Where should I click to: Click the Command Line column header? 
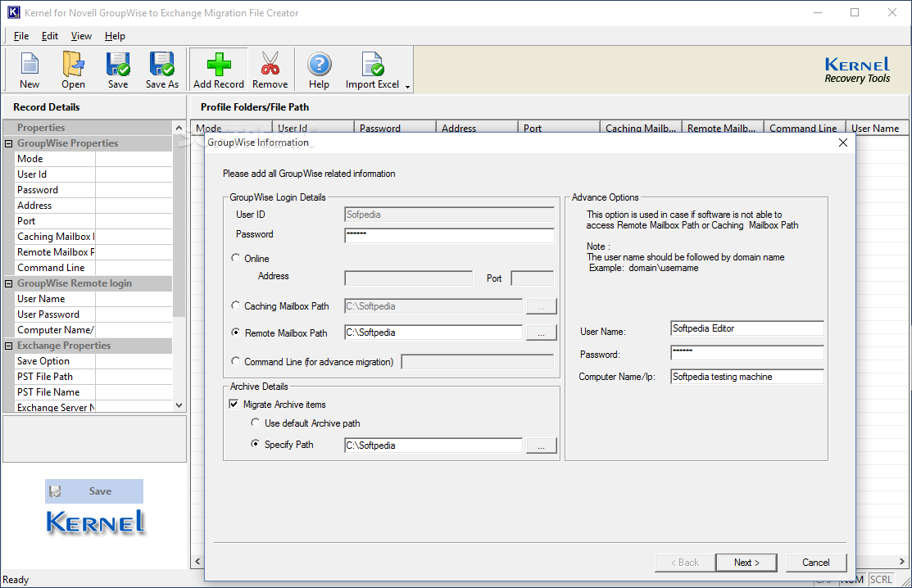click(x=805, y=128)
